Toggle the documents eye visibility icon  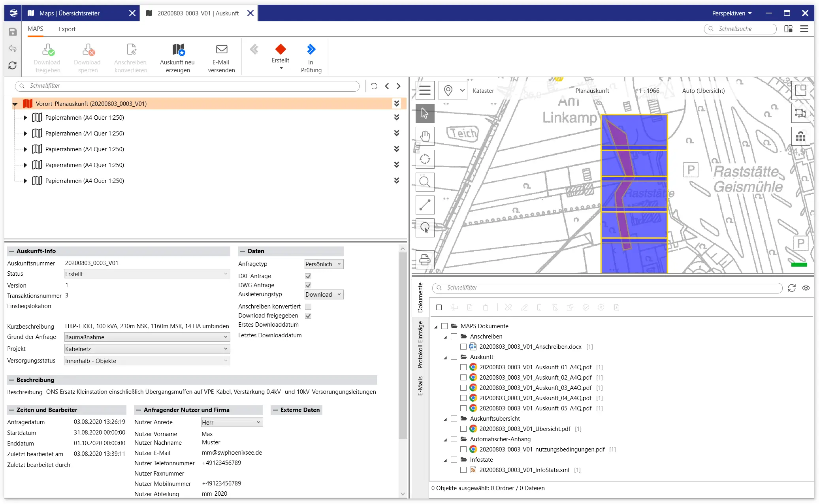coord(806,288)
